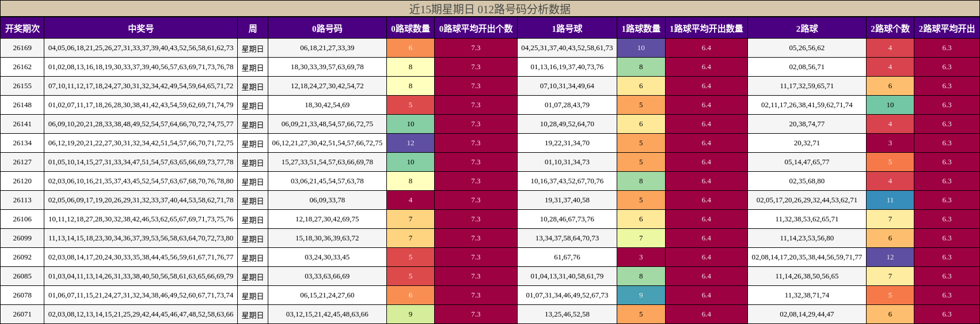Click 2路球 cell 05,26,56,62
The width and height of the screenshot is (980, 324).
tap(807, 48)
